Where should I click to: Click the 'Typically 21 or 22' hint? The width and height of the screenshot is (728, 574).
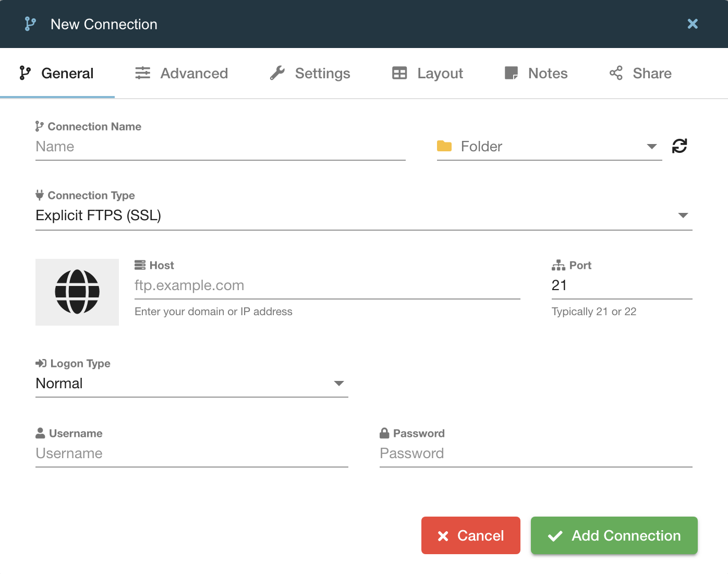pos(594,312)
